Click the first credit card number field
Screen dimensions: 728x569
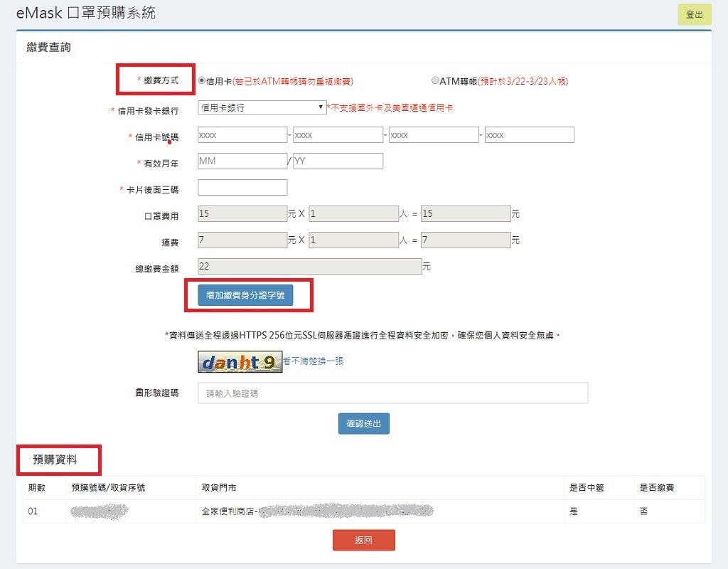coord(242,134)
